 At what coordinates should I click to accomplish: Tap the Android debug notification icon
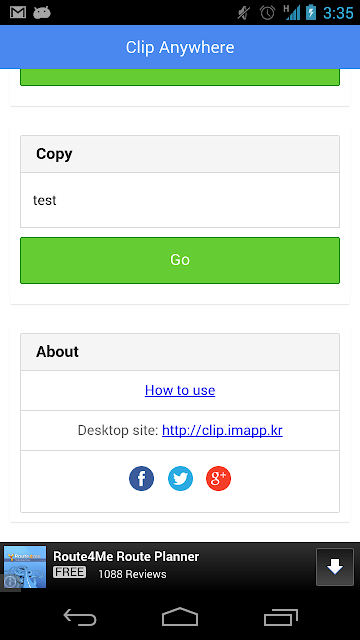(x=42, y=13)
